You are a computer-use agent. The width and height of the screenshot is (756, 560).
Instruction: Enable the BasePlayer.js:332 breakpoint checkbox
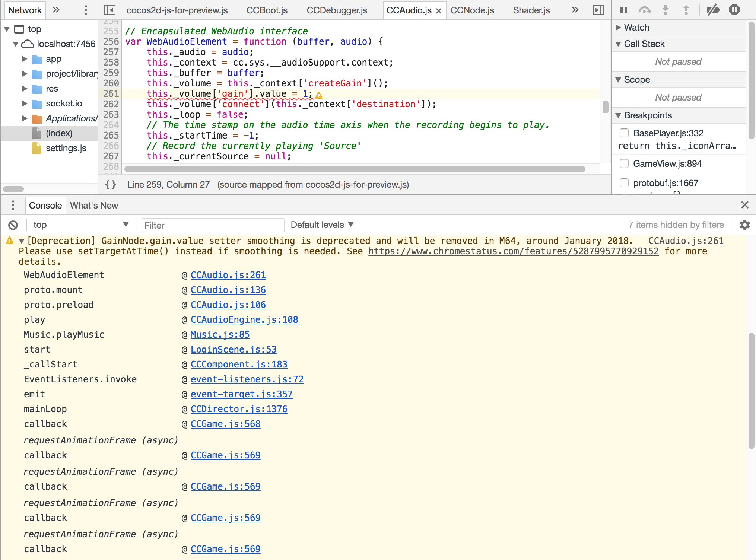[x=624, y=133]
